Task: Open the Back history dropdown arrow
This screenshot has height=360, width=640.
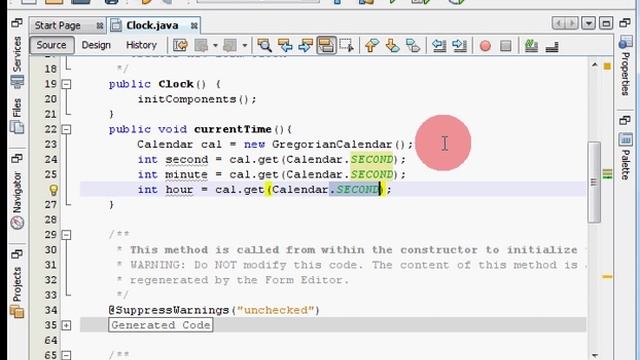Action: point(215,45)
